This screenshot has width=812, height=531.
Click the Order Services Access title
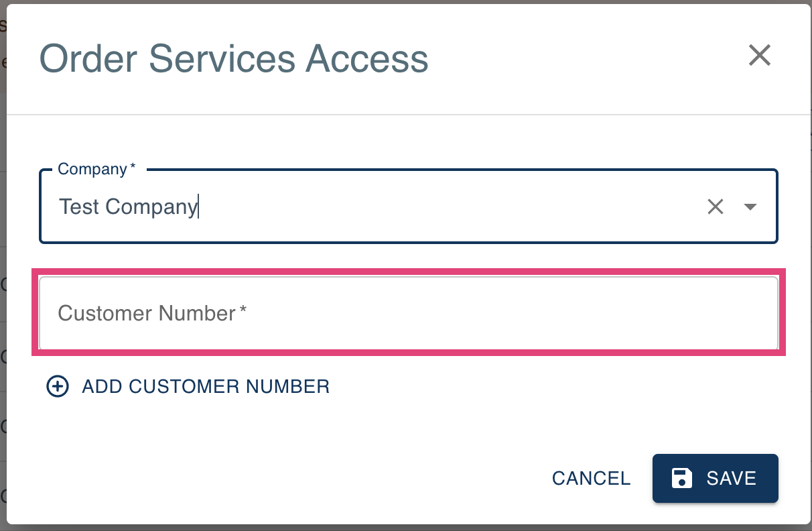234,58
